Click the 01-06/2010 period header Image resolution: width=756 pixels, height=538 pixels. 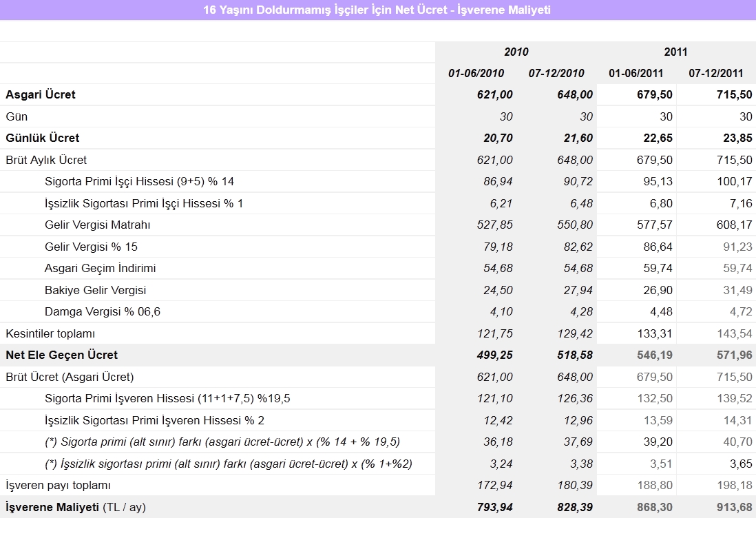476,73
